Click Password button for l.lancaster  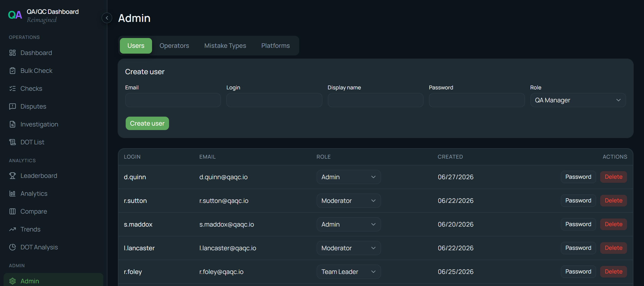coord(578,248)
